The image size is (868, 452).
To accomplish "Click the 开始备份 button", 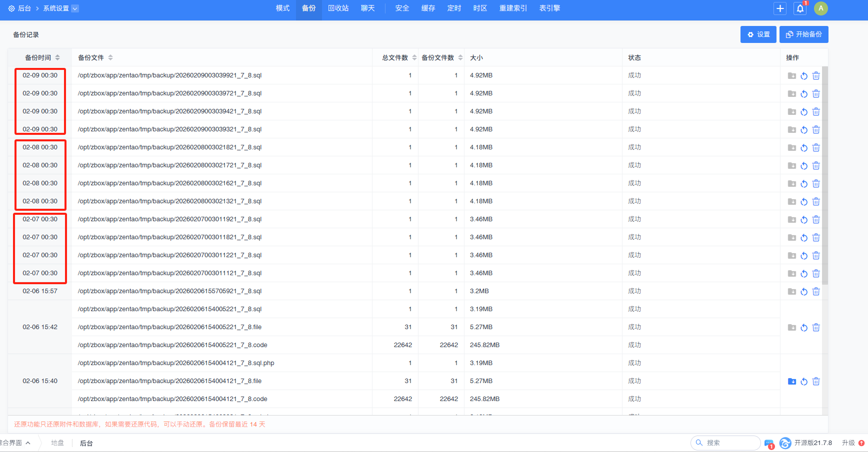I will [804, 34].
